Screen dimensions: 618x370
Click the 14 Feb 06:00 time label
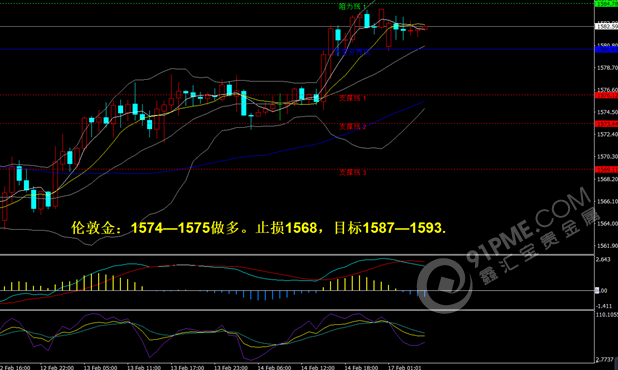coord(274,368)
